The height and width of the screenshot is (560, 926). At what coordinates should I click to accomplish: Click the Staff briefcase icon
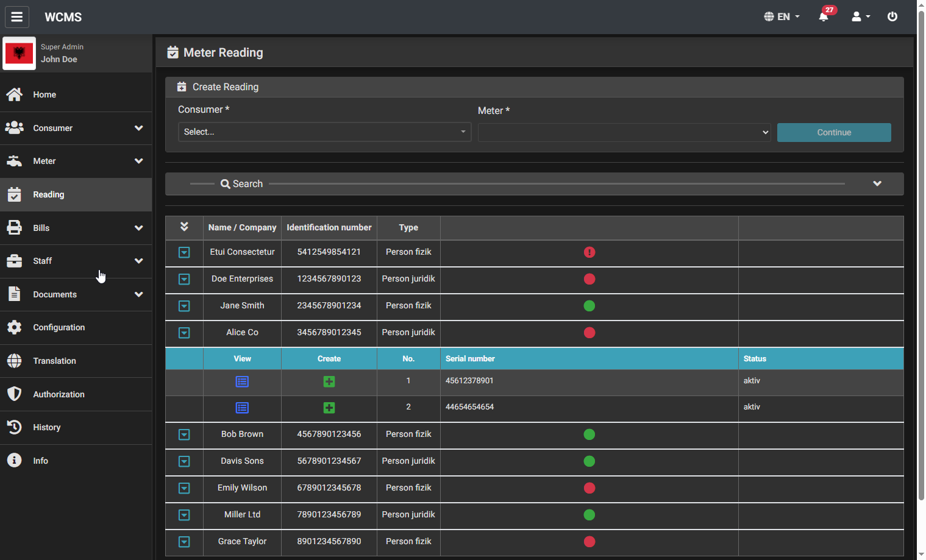coord(15,261)
